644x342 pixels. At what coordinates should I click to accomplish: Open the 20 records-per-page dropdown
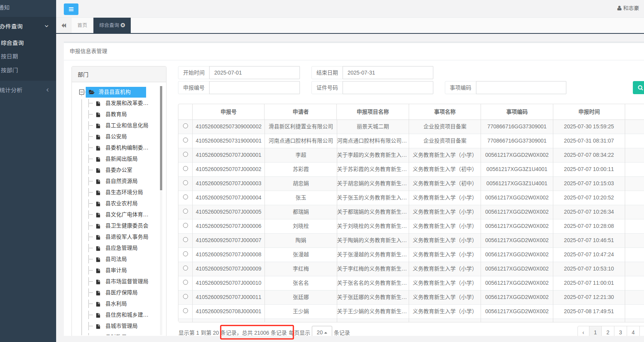click(x=321, y=332)
